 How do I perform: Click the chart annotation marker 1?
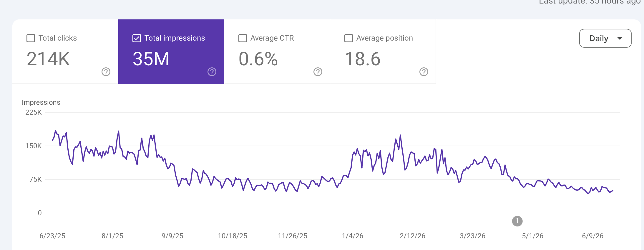tap(517, 221)
